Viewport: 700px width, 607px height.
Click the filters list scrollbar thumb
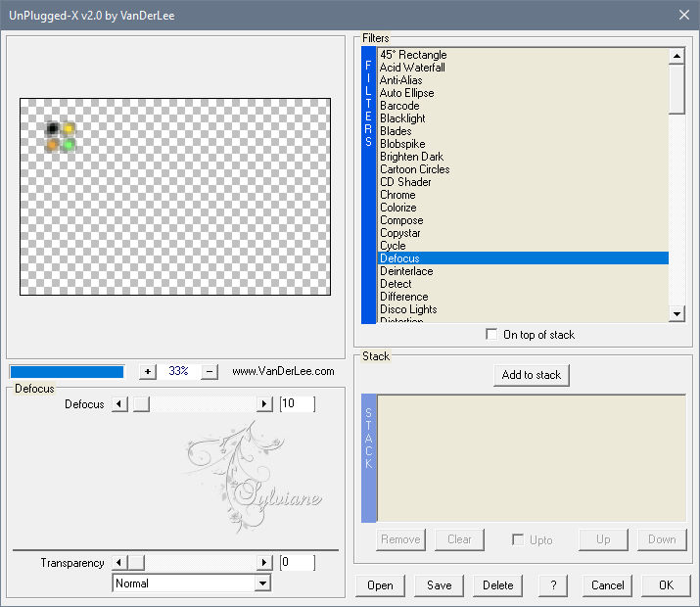pos(677,89)
